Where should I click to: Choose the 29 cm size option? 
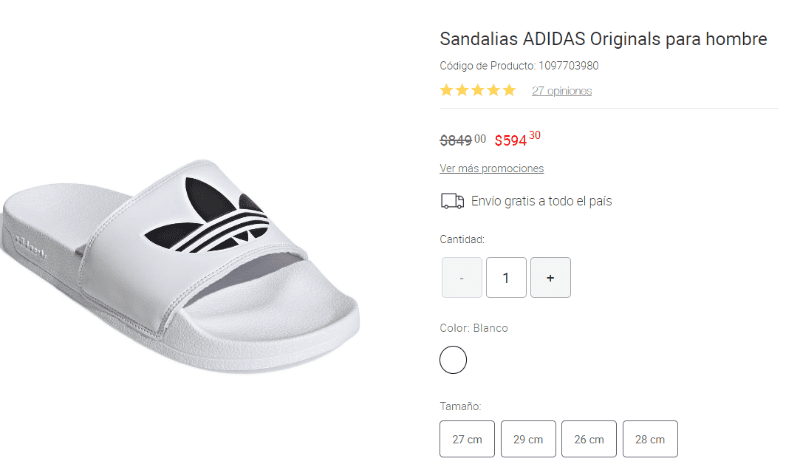[x=528, y=439]
